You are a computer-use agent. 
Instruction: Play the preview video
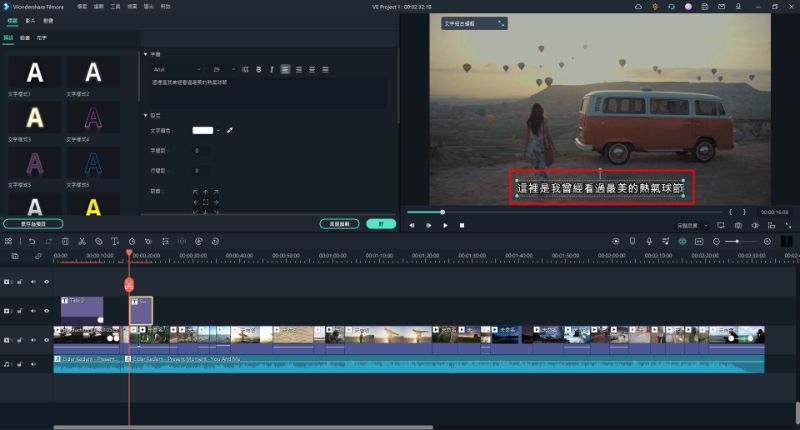point(445,225)
